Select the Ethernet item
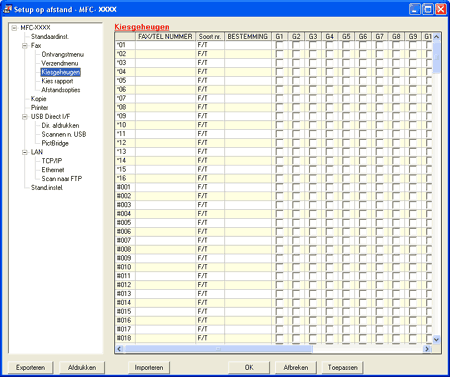 pyautogui.click(x=53, y=170)
